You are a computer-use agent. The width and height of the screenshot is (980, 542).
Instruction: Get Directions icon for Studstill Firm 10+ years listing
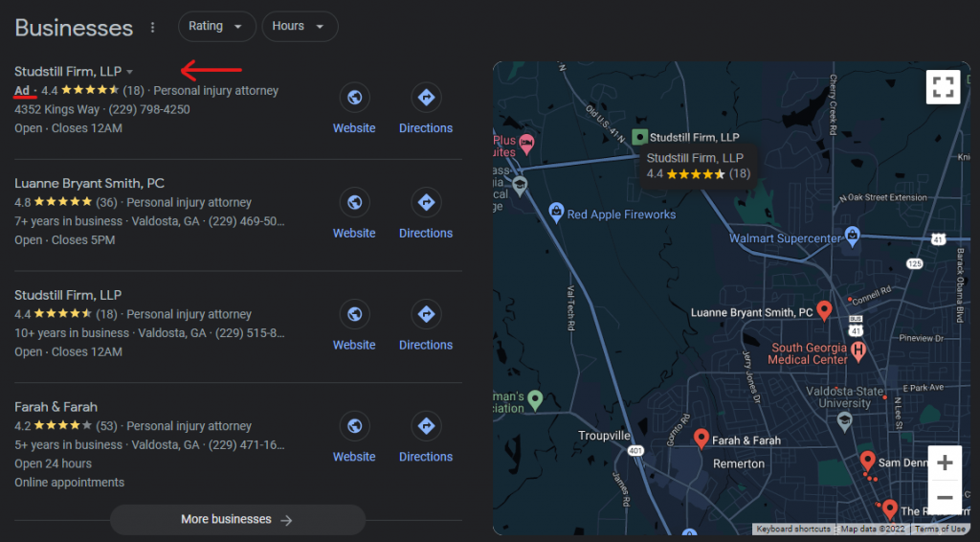point(426,314)
